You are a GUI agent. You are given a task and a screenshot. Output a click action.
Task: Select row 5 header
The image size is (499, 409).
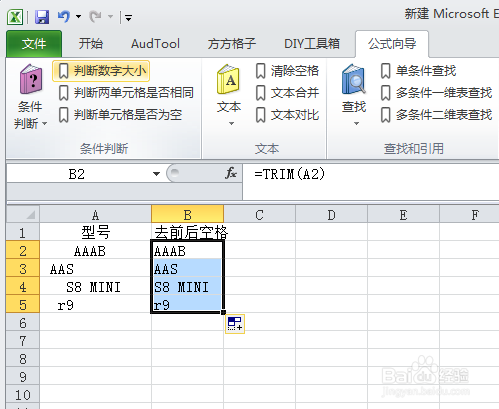point(23,304)
